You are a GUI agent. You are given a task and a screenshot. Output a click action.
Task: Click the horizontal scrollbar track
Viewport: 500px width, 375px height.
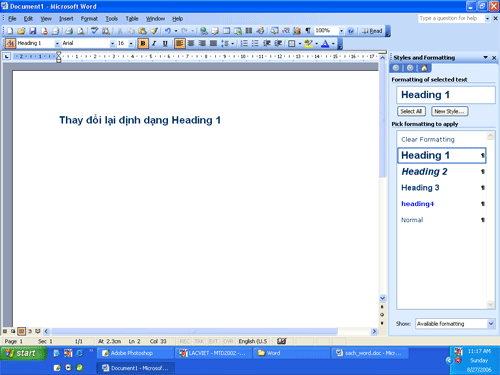[x=195, y=331]
